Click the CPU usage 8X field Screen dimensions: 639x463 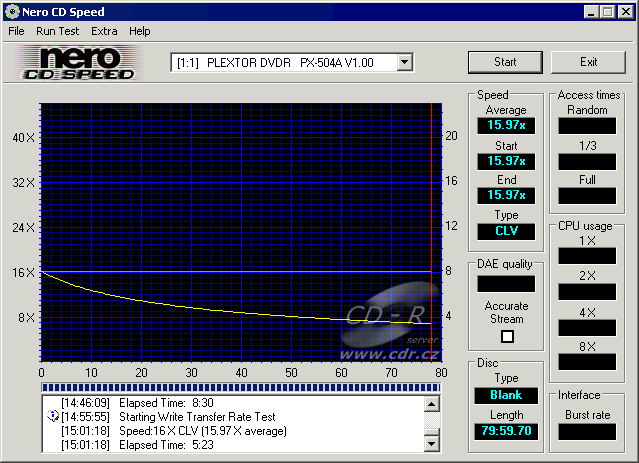click(x=587, y=362)
